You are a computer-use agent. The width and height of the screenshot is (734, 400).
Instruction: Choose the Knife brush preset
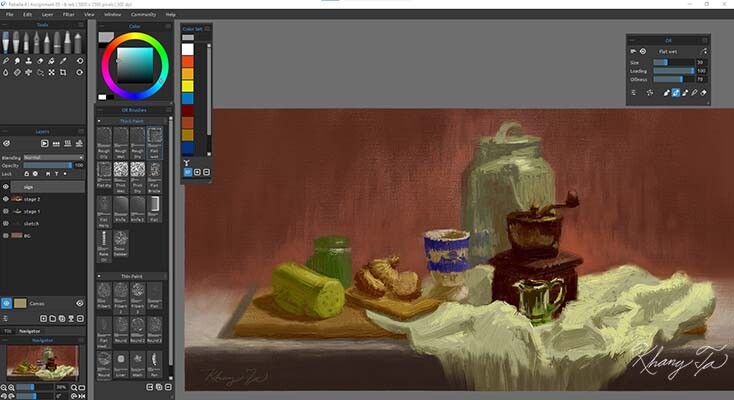[x=121, y=209]
